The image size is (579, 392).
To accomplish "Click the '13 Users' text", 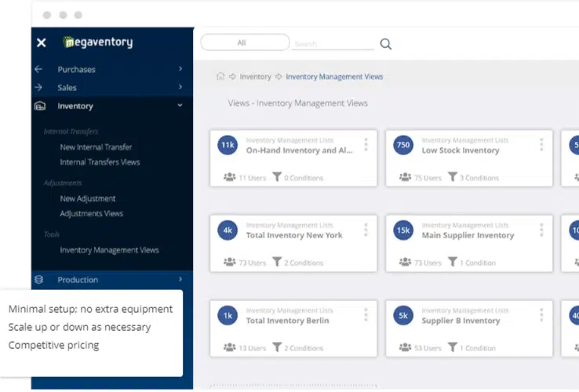I will point(252,348).
